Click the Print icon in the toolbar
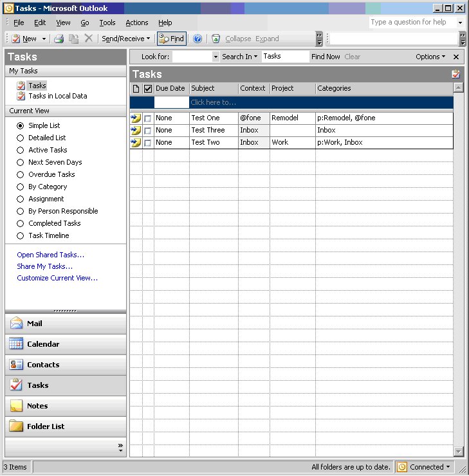Viewport: 469px width, 476px height. point(59,39)
